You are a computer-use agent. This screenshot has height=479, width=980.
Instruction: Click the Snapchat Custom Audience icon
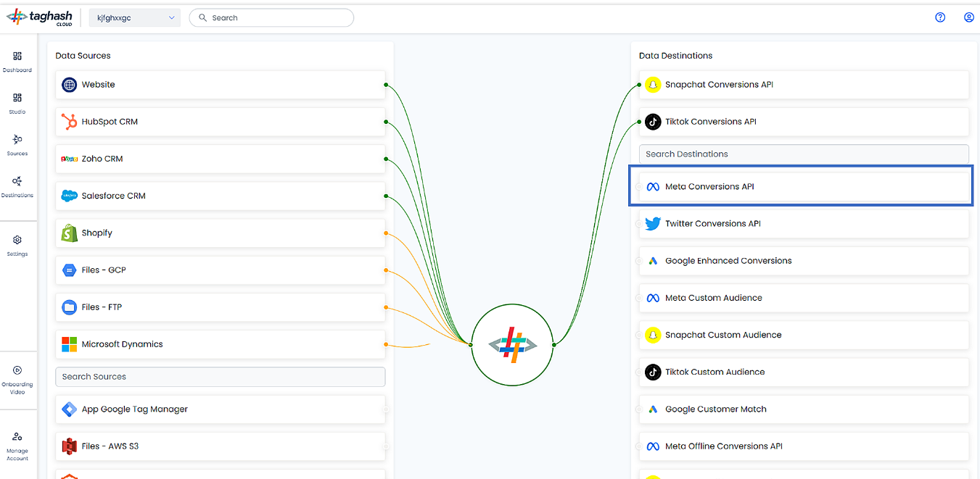[653, 335]
